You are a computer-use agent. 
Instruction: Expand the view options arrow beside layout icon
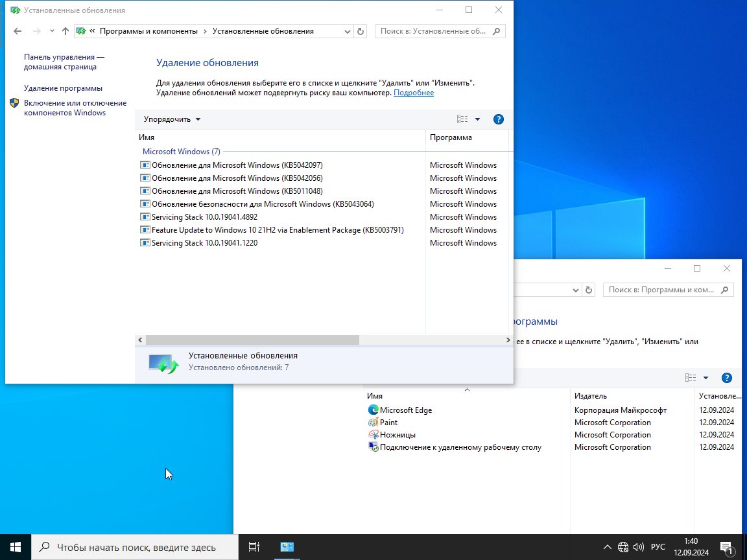[477, 119]
